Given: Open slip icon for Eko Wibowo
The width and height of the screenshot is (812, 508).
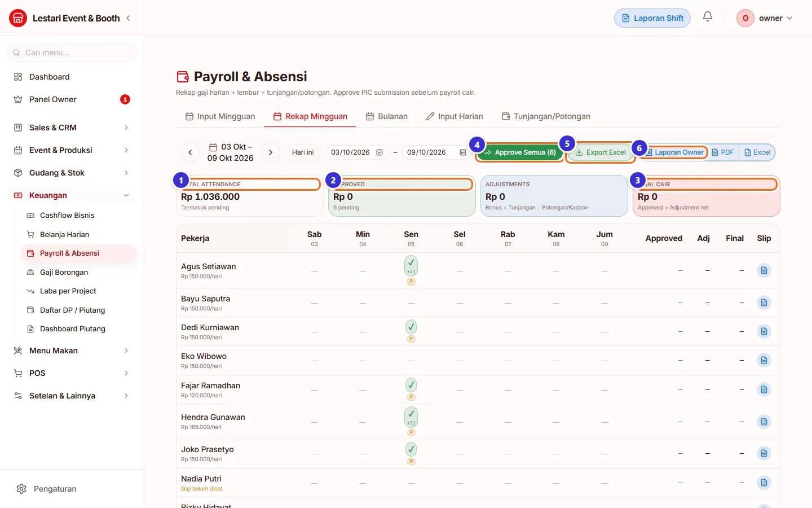Looking at the screenshot, I should pyautogui.click(x=764, y=360).
